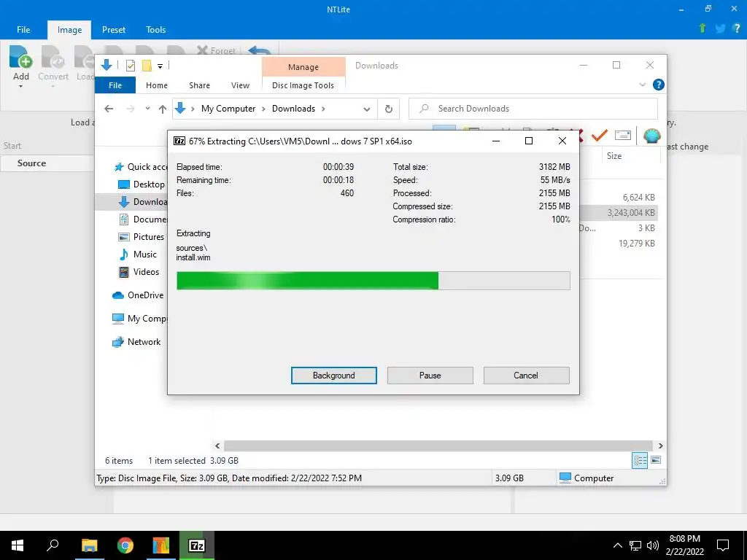Click the orange checkmark toolbar icon

[600, 136]
